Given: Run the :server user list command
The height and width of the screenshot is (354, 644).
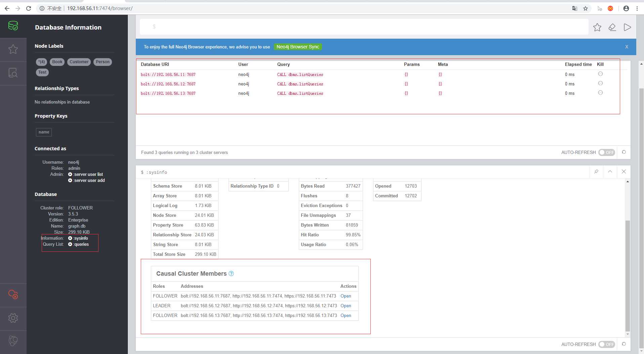Looking at the screenshot, I should tap(86, 174).
